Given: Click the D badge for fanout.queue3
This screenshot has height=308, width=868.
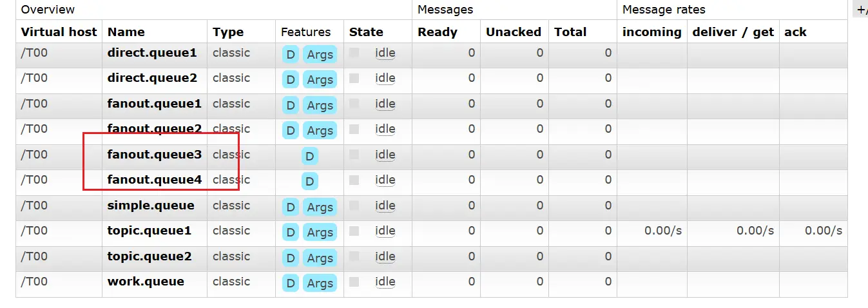Looking at the screenshot, I should [x=310, y=156].
